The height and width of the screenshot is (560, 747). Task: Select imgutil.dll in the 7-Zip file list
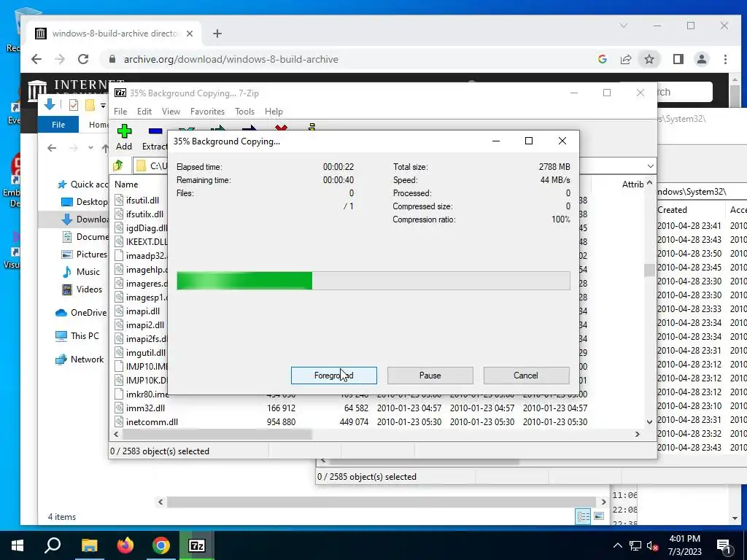point(145,353)
